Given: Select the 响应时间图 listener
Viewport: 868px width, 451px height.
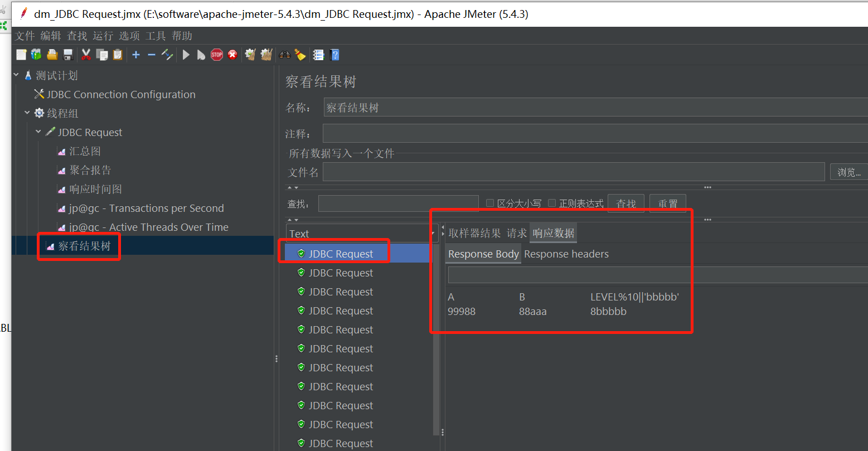Looking at the screenshot, I should (95, 189).
